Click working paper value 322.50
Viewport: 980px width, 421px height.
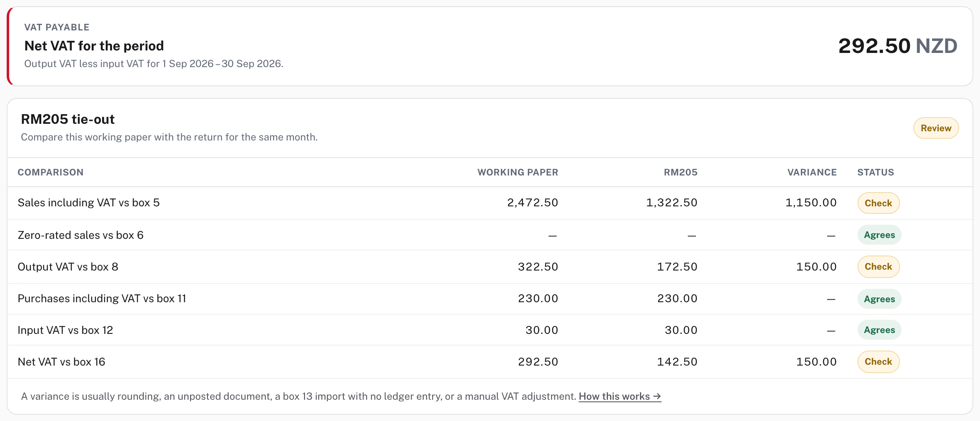(x=538, y=267)
